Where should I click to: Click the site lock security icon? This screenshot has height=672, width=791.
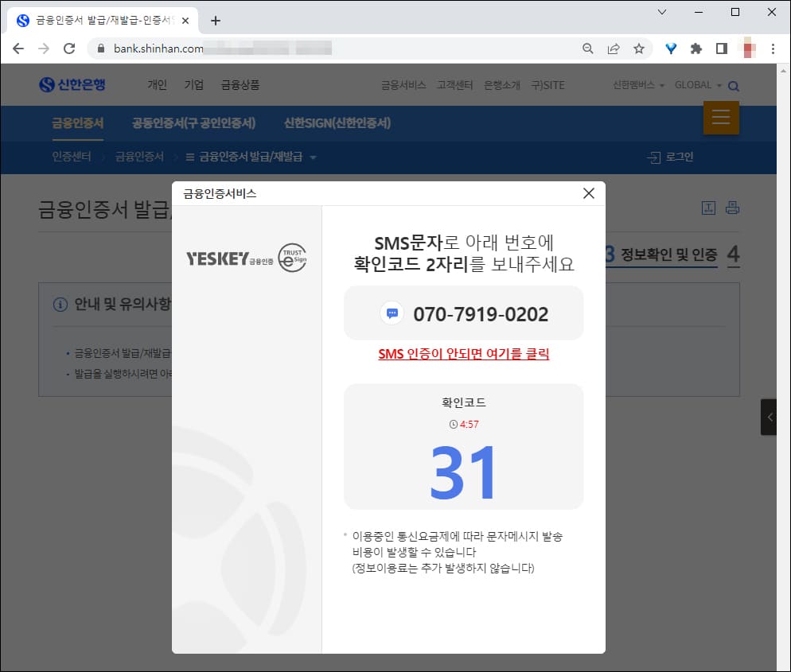point(101,49)
